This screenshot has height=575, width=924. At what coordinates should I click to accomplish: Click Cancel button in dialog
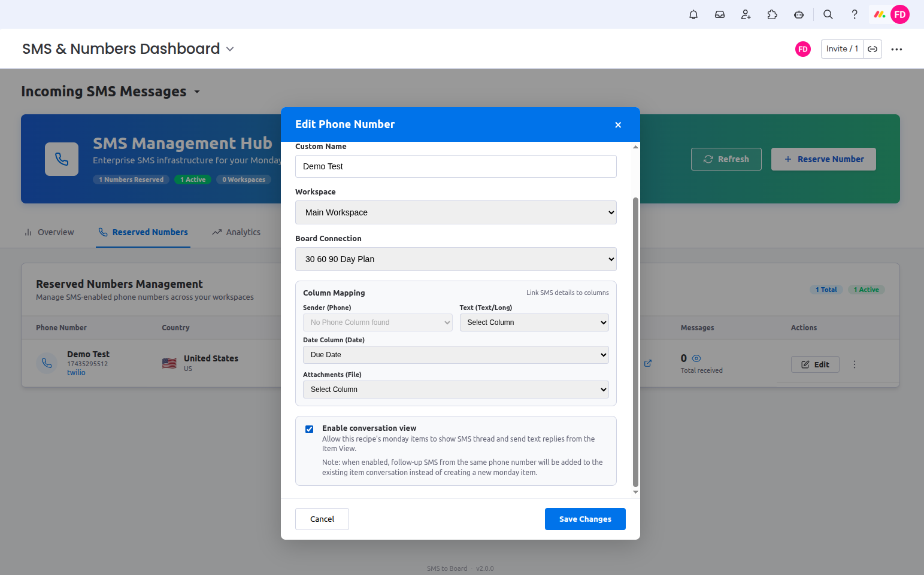point(322,519)
